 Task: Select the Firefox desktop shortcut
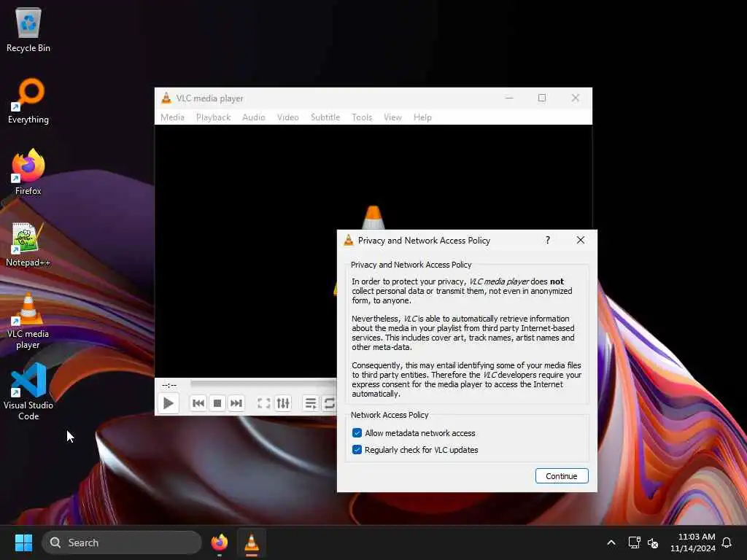[28, 172]
